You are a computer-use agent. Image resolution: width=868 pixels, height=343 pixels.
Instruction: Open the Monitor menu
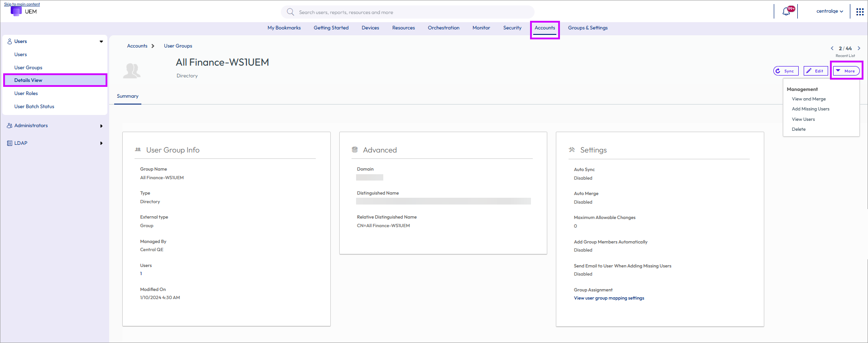[x=481, y=28]
